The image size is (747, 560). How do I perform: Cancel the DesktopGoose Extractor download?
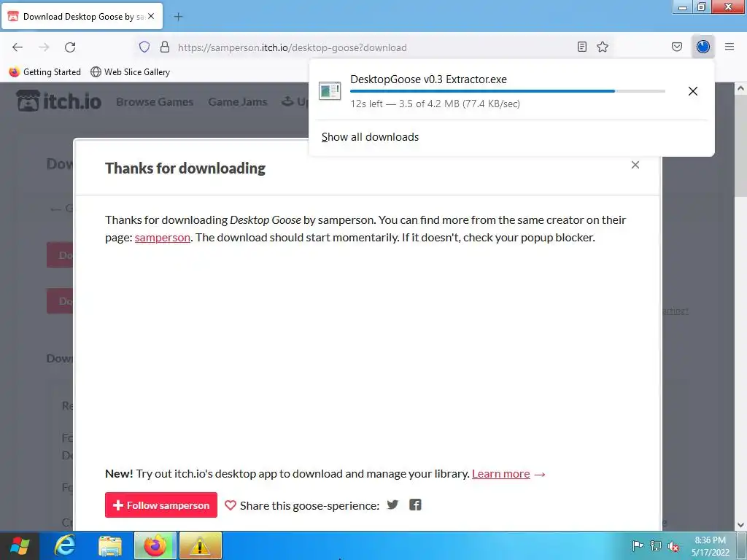click(693, 91)
